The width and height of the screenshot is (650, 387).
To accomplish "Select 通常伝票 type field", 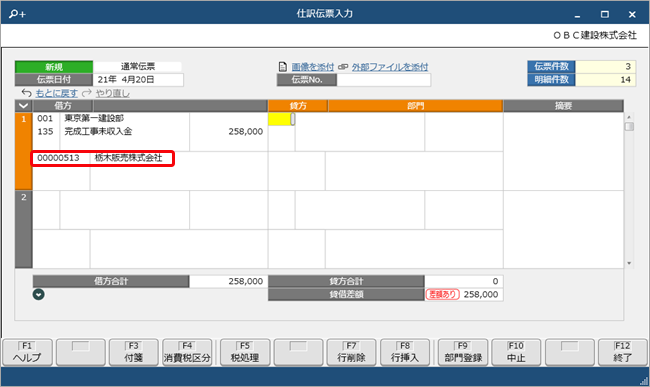I will 137,66.
